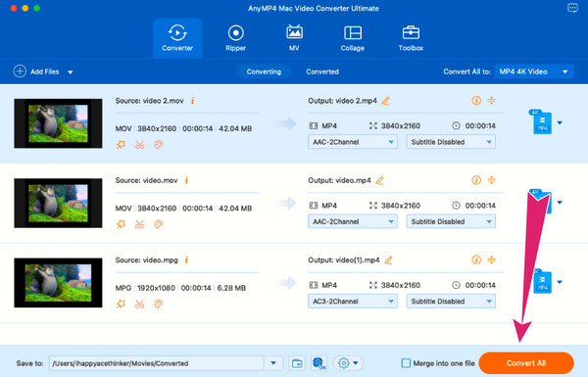Click the Convert All button
The height and width of the screenshot is (377, 588).
[x=526, y=362]
